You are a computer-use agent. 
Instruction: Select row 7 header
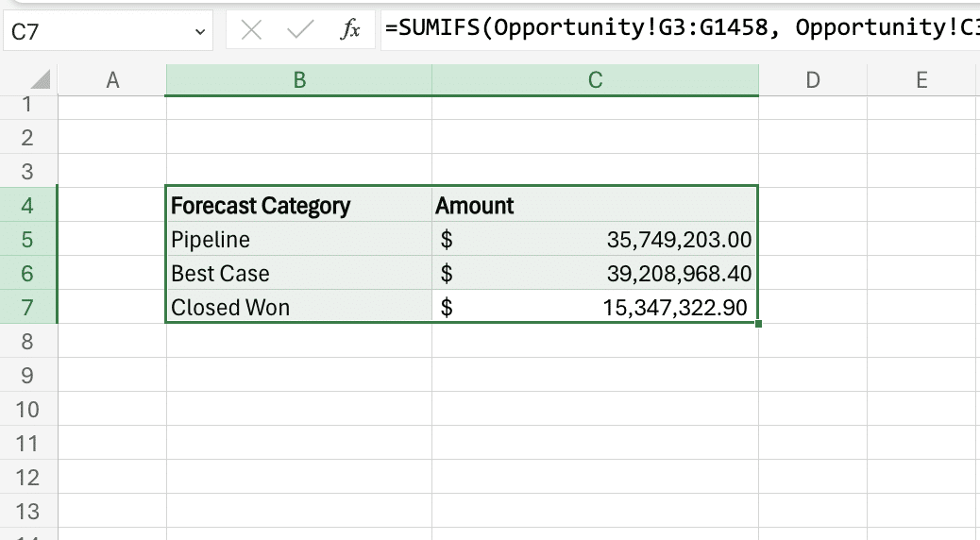click(27, 307)
